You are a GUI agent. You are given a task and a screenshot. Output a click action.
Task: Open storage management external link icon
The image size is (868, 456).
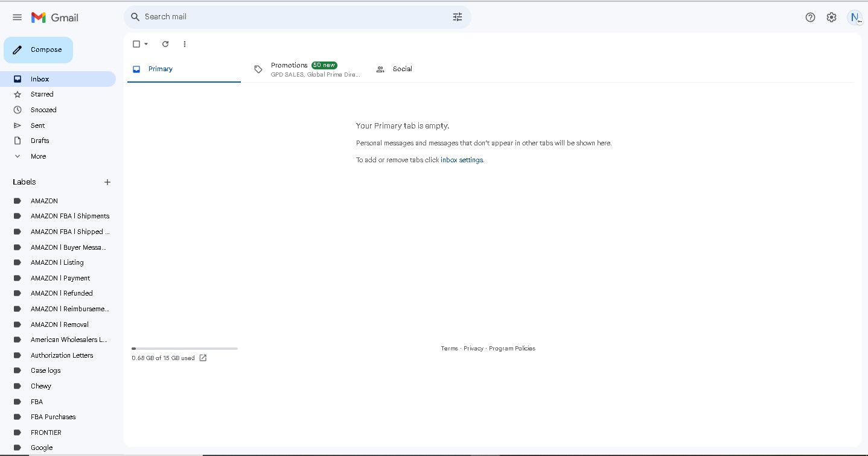(x=203, y=358)
